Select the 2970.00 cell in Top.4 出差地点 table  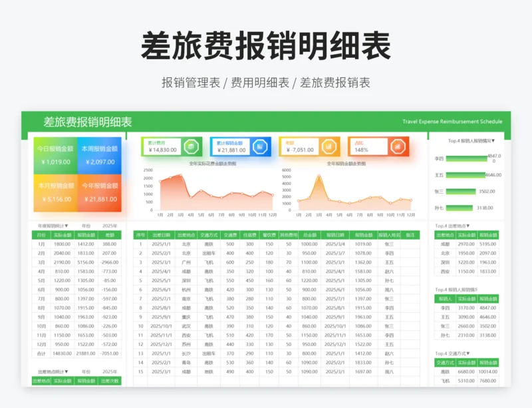click(466, 244)
